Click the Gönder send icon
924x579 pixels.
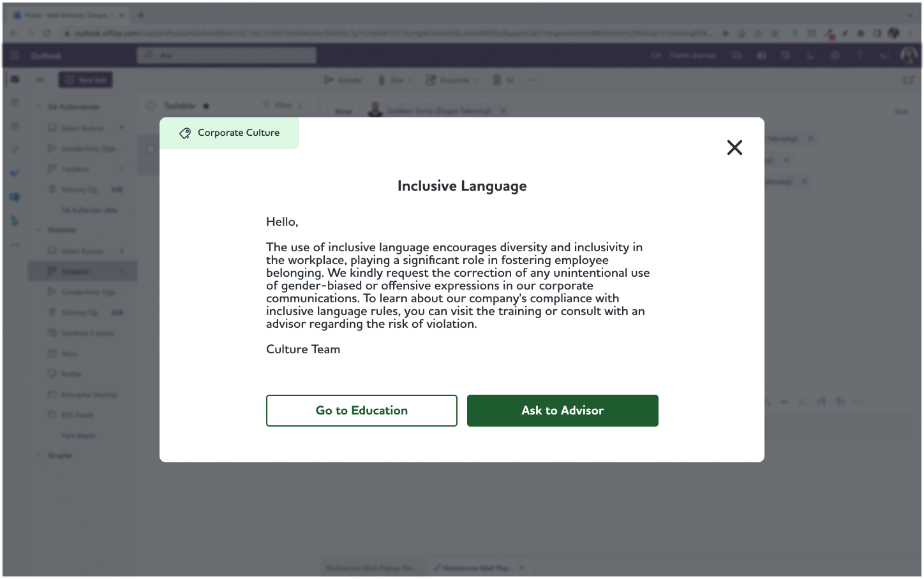(x=329, y=80)
